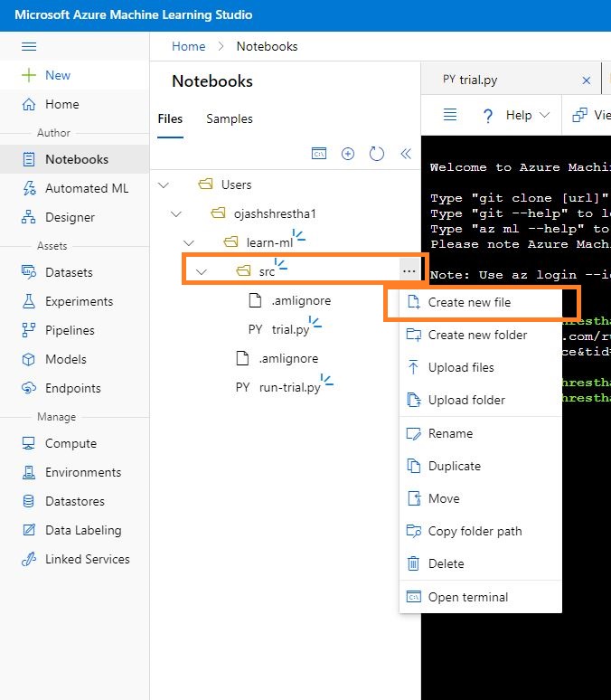Click the New plus button
This screenshot has width=611, height=700.
coord(46,75)
